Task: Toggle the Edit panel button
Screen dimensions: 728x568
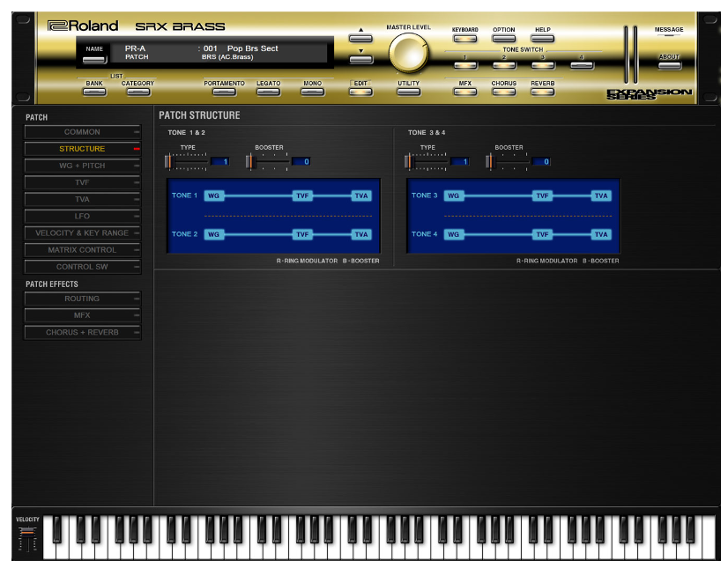Action: (360, 92)
